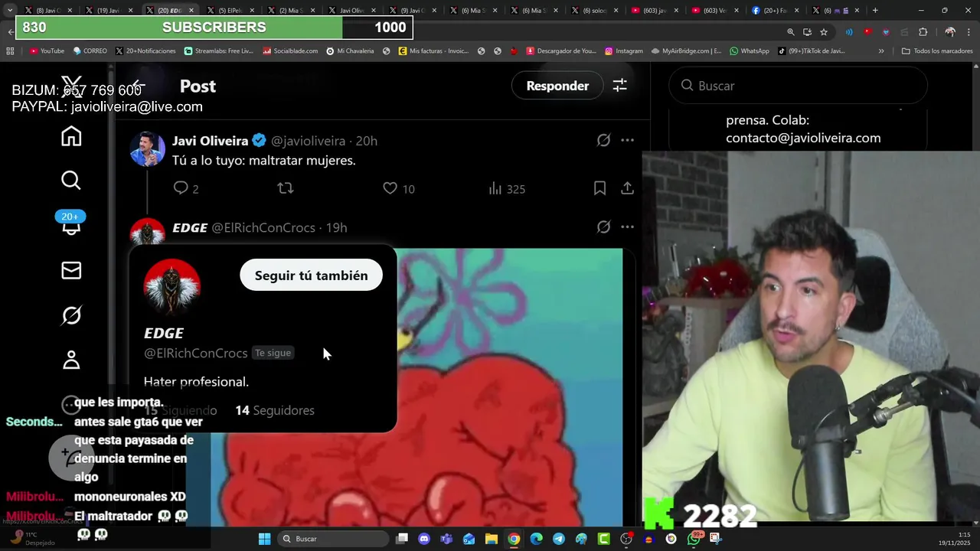Screen dimensions: 980x551
Task: Open the Grok icon in X sidebar
Action: point(71,315)
